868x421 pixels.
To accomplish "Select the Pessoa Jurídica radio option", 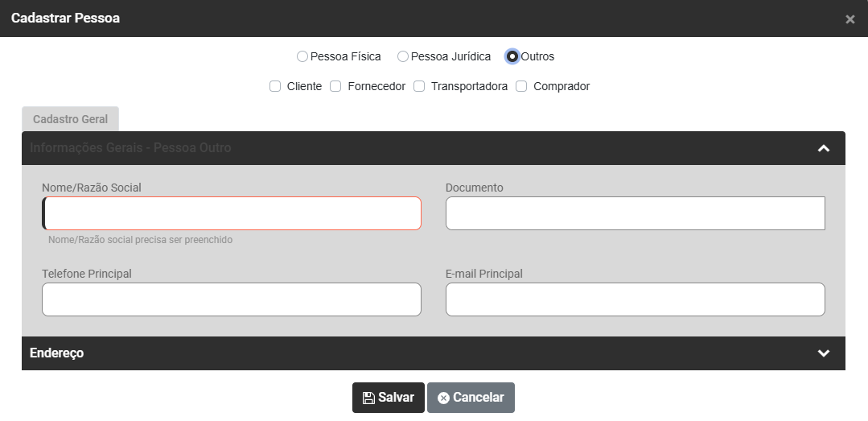I will 403,57.
